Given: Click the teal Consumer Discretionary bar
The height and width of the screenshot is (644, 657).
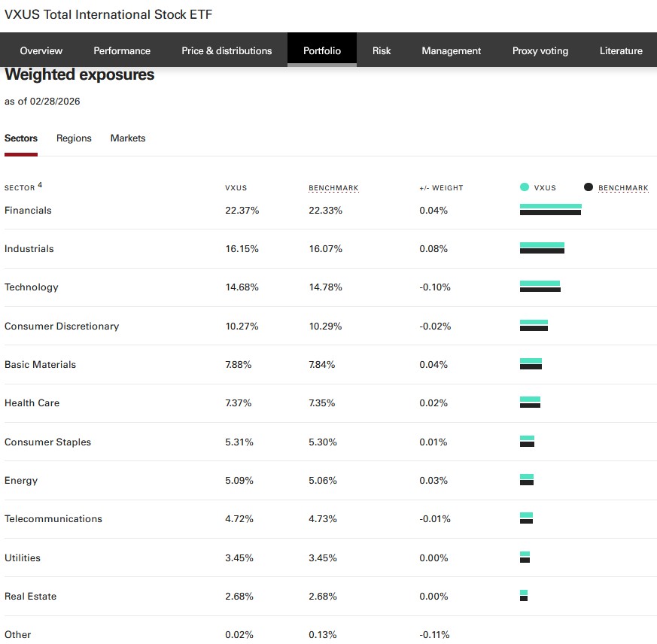Looking at the screenshot, I should (534, 322).
